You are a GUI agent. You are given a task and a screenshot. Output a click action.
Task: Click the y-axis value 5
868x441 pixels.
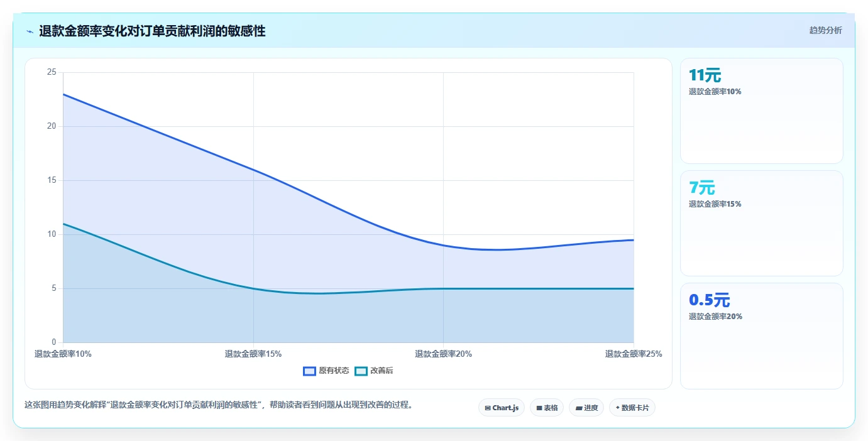53,288
